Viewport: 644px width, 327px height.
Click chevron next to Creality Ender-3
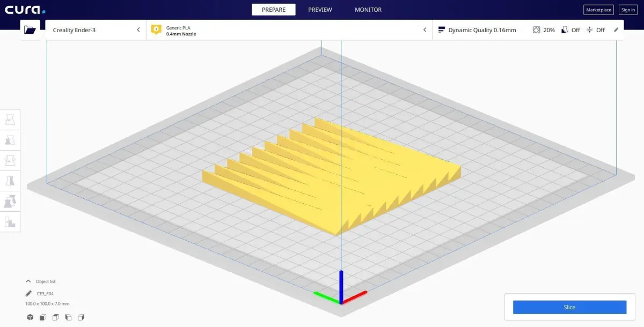138,30
